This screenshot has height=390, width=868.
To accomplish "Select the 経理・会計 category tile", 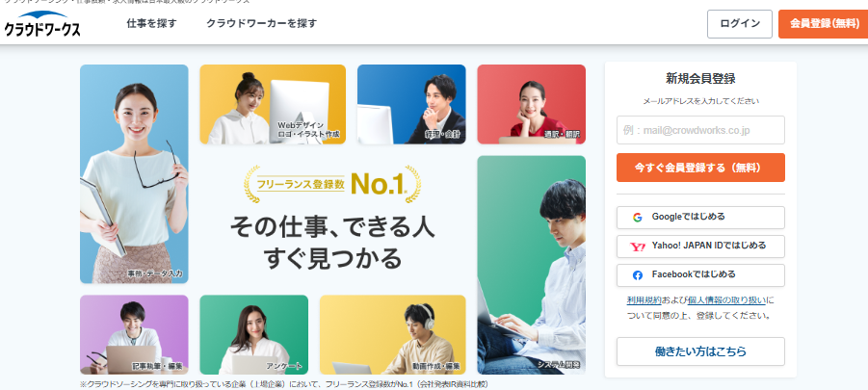I will (411, 105).
